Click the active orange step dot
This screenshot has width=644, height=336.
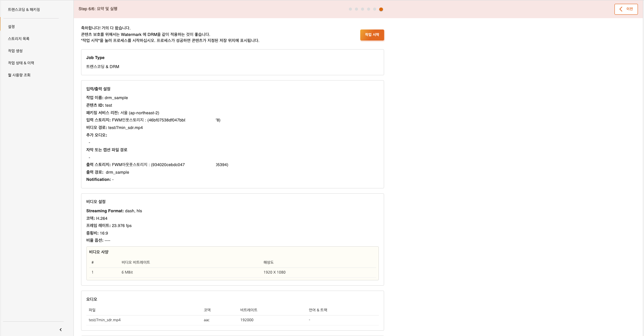tap(381, 9)
